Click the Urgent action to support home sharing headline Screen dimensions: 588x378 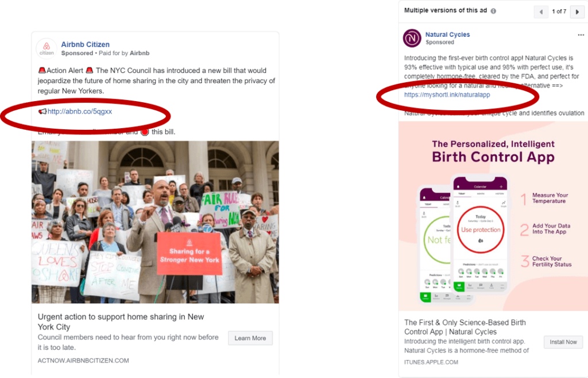pyautogui.click(x=121, y=322)
